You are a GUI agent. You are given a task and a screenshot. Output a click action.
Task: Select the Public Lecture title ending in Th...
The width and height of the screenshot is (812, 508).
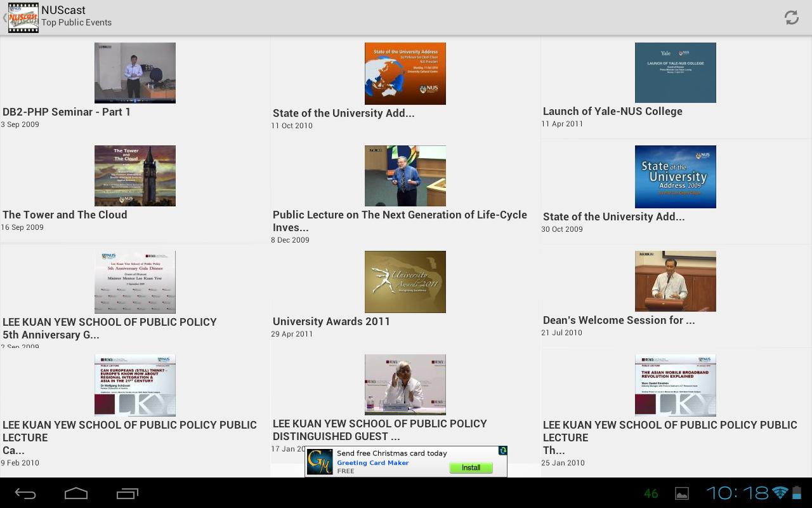670,438
